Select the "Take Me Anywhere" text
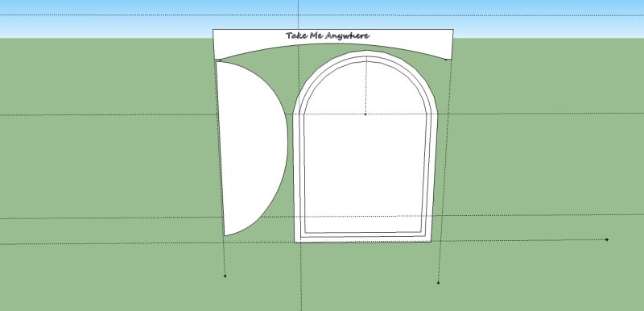 click(x=328, y=35)
